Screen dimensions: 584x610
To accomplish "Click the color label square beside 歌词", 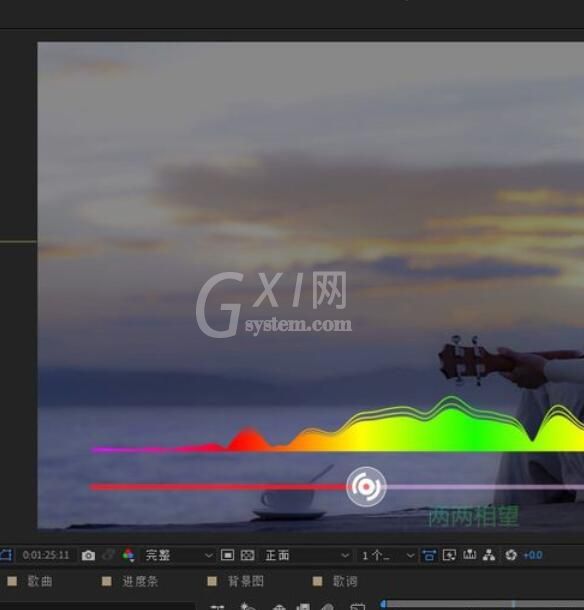I will [317, 581].
